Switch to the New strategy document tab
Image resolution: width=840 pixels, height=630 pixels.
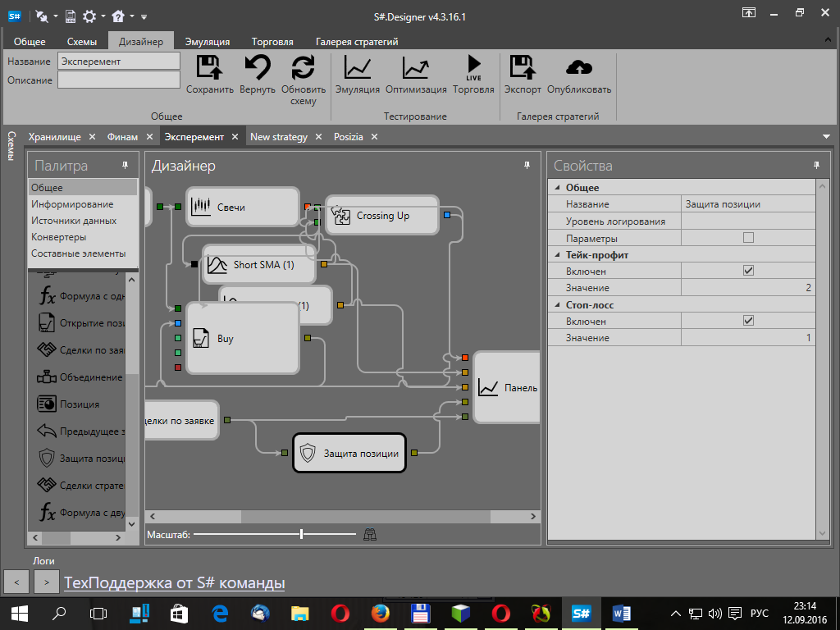(279, 137)
